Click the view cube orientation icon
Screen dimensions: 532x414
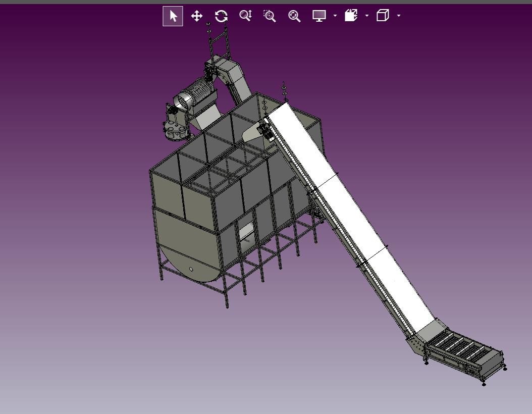(383, 16)
